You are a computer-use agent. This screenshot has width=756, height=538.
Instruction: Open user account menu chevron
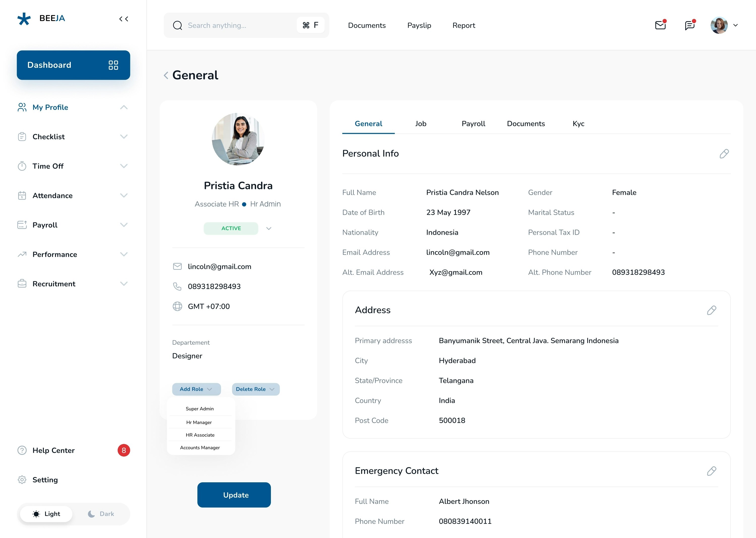[x=736, y=25]
